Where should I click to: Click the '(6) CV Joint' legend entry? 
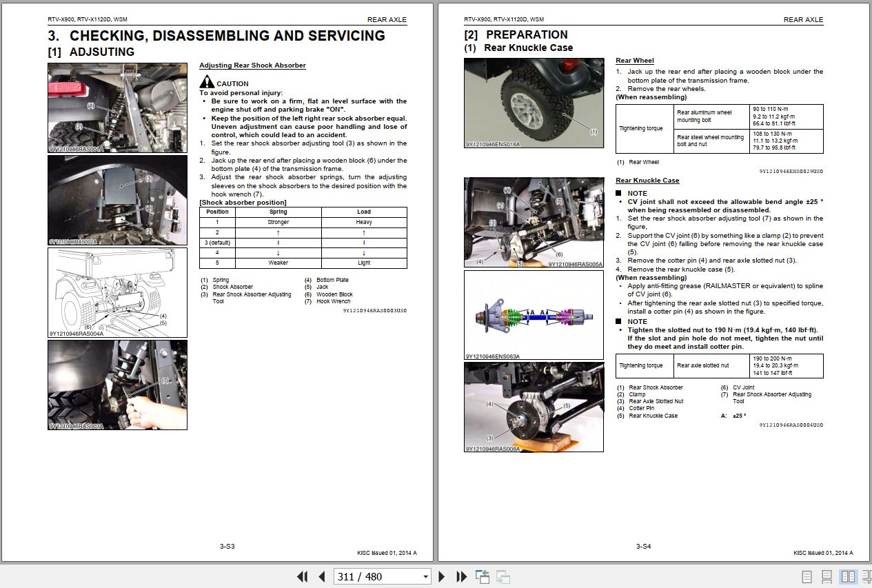(x=738, y=387)
